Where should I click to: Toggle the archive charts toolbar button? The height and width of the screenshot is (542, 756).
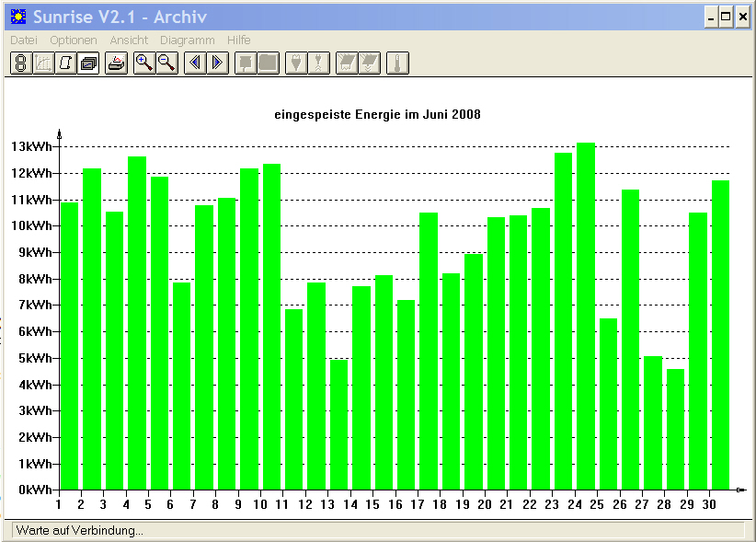(x=88, y=63)
